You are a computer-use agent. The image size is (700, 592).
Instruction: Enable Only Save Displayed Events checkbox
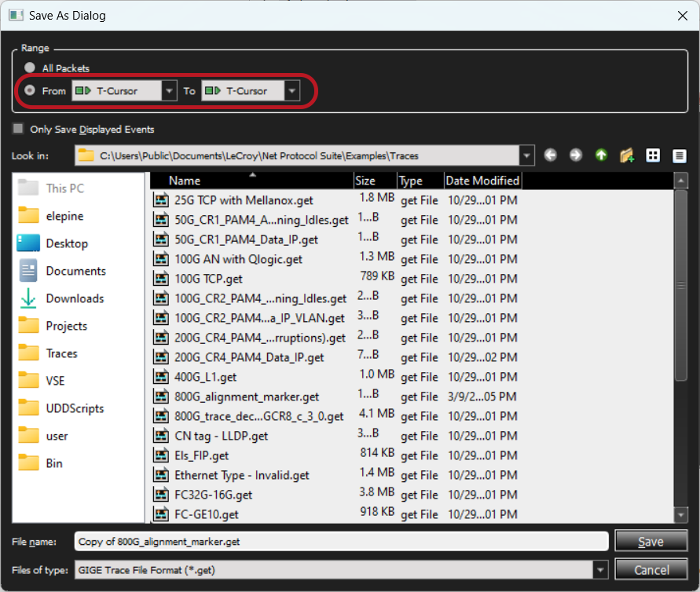coord(18,129)
